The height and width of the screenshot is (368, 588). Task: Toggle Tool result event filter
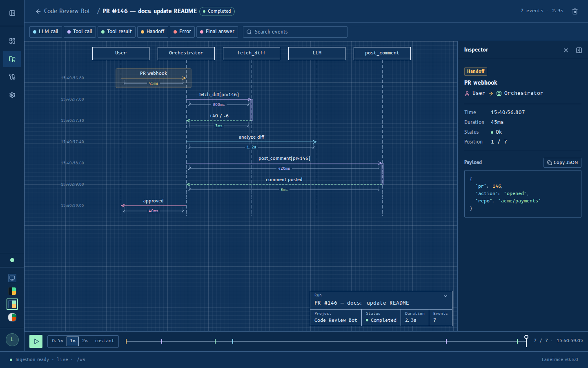(117, 31)
